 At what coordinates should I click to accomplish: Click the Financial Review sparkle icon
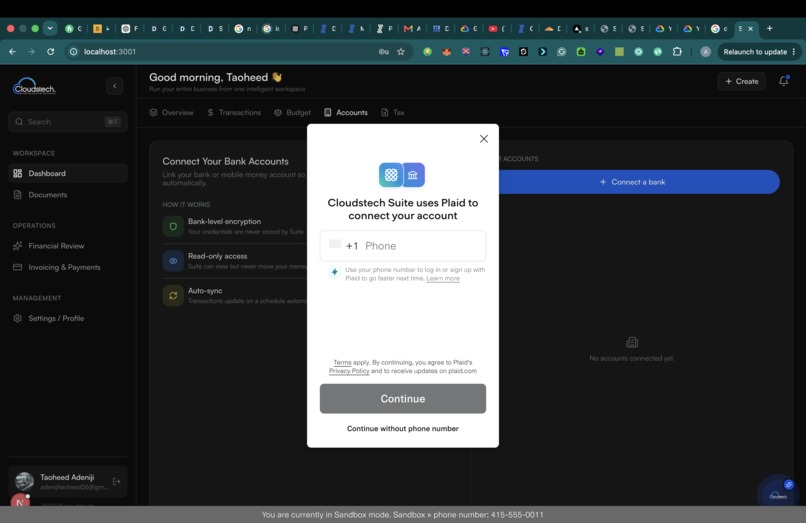click(17, 246)
